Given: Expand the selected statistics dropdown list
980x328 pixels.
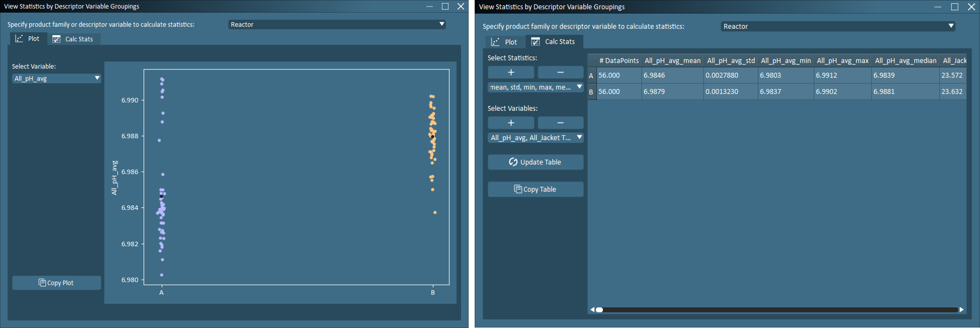Looking at the screenshot, I should tap(535, 87).
